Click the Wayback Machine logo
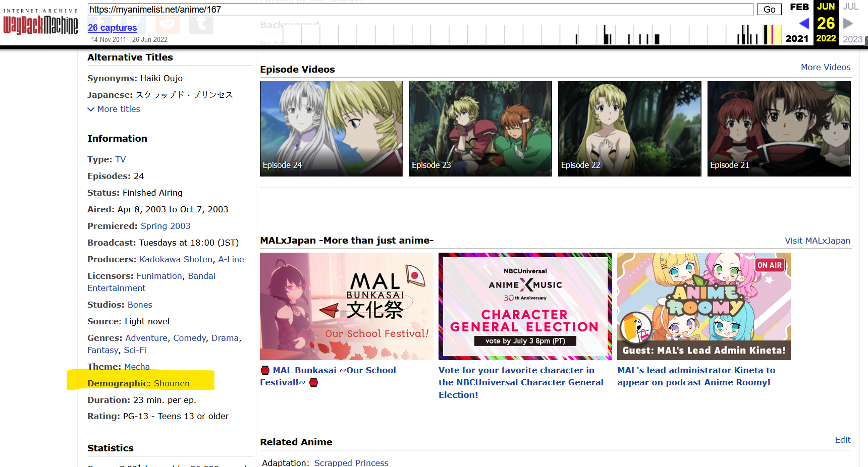The height and width of the screenshot is (467, 868). [40, 24]
